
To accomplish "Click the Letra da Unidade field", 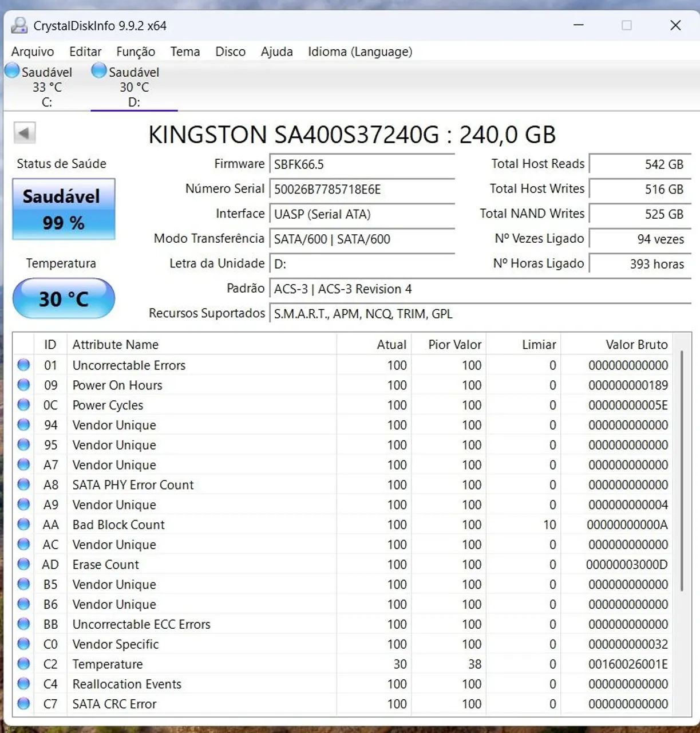I will 362,264.
